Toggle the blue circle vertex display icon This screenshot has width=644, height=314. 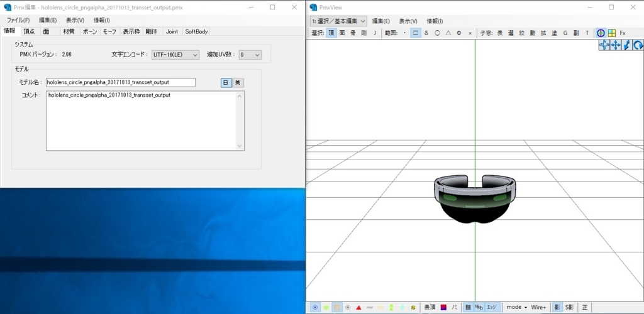(x=315, y=308)
